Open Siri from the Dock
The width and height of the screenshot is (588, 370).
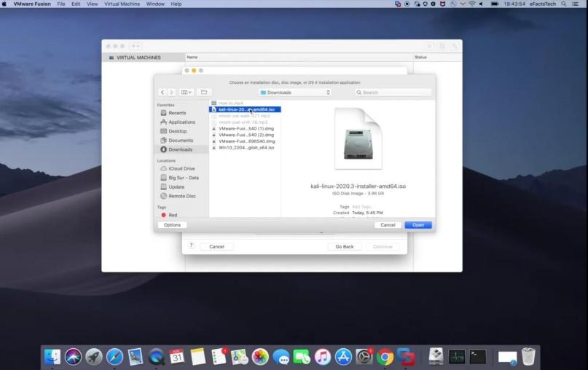pos(73,356)
